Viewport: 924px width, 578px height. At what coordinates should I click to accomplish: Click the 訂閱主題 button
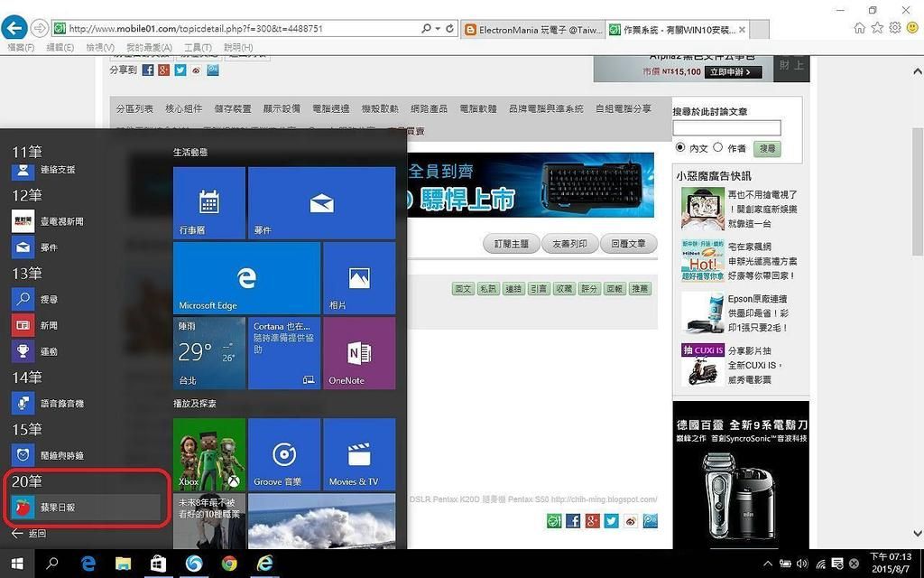tap(512, 244)
